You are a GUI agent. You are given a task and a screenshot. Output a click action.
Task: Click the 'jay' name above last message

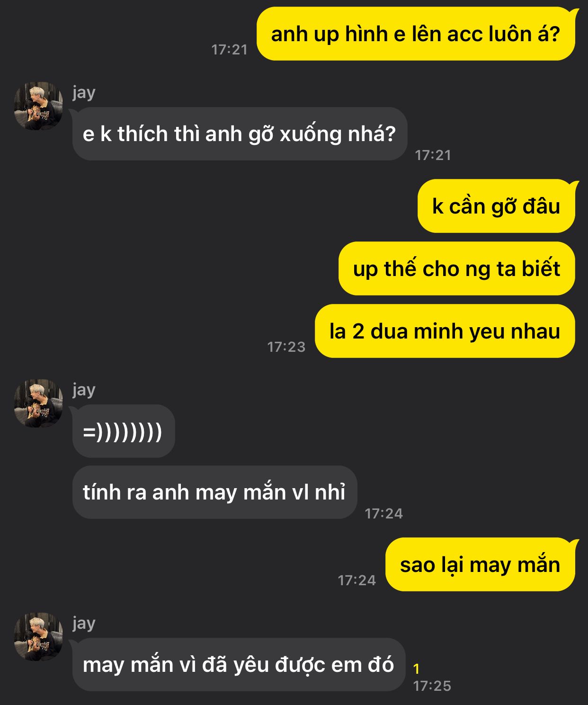pos(84,623)
